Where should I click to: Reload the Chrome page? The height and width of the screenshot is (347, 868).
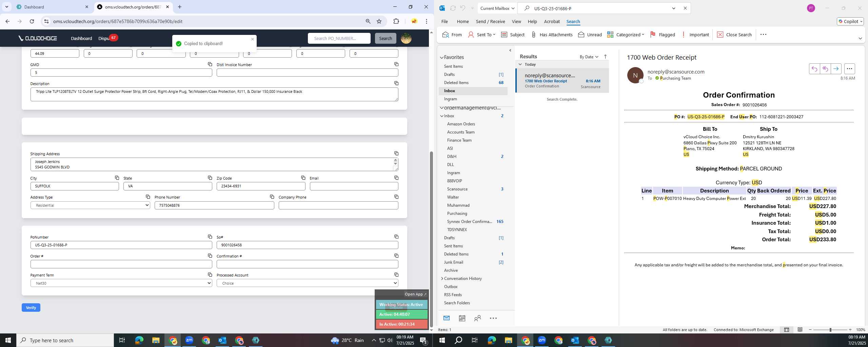pyautogui.click(x=32, y=21)
